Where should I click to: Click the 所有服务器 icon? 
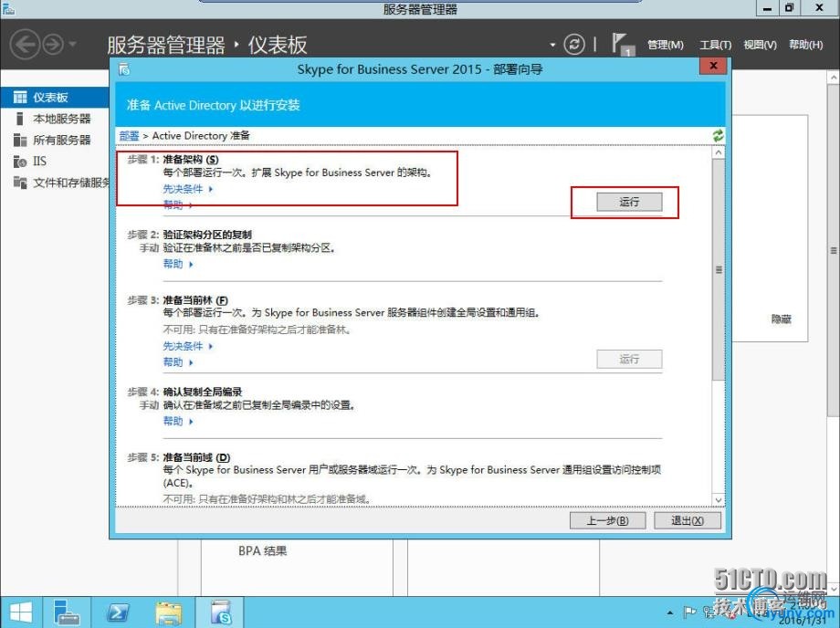pos(20,140)
